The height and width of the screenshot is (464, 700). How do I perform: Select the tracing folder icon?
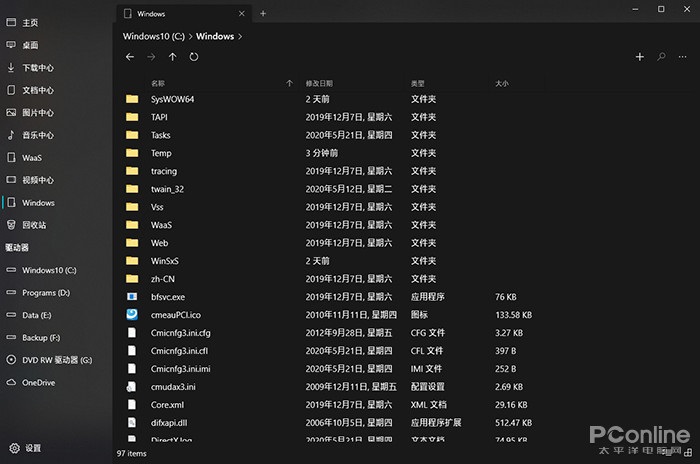(132, 171)
